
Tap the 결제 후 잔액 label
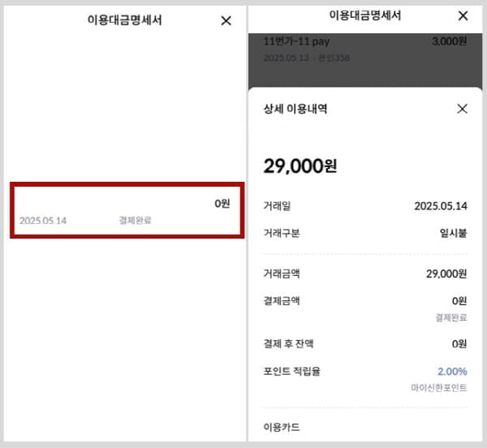click(288, 343)
